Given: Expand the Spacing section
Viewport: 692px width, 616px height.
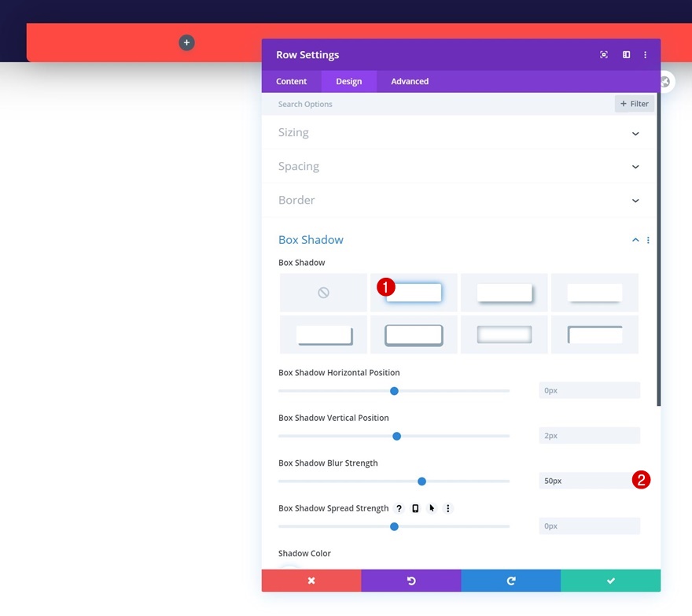Looking at the screenshot, I should [x=635, y=167].
